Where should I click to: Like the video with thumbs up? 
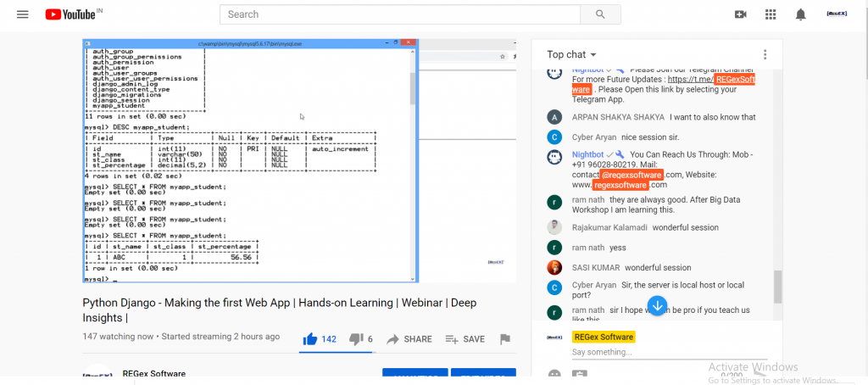click(x=310, y=338)
